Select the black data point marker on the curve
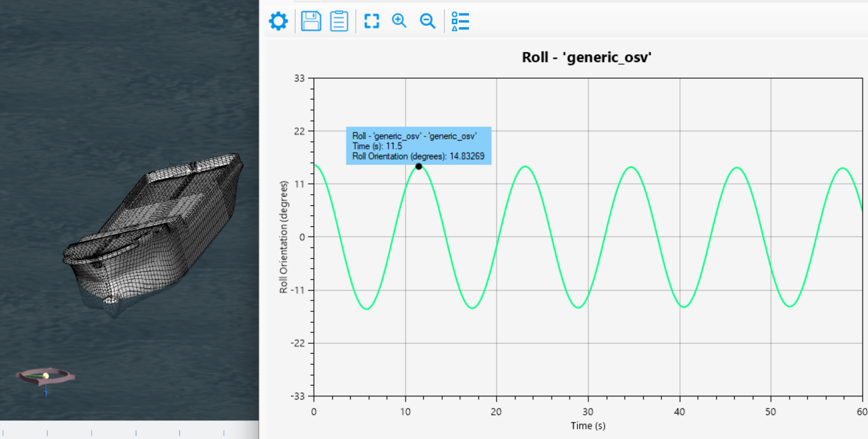Screen dimensions: 868x439 tap(419, 166)
